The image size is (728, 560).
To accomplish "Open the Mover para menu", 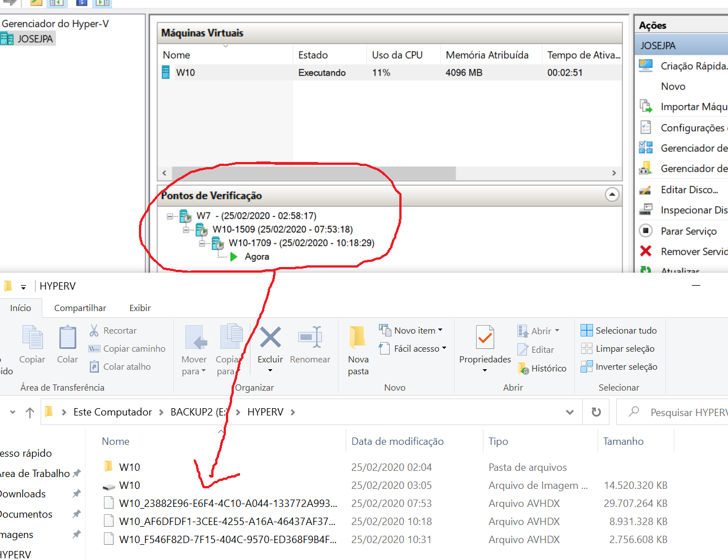I will point(194,350).
